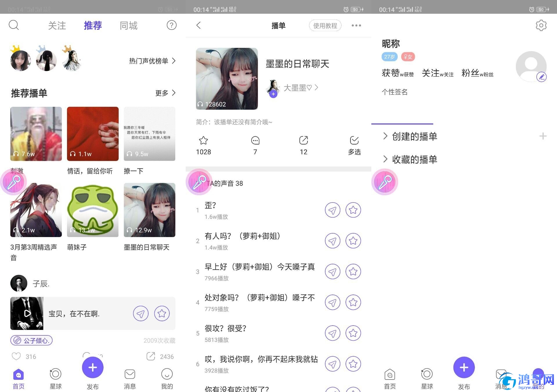Open 我的 in left screen nav
Screen dimensions: 557x392
pyautogui.click(x=167, y=379)
